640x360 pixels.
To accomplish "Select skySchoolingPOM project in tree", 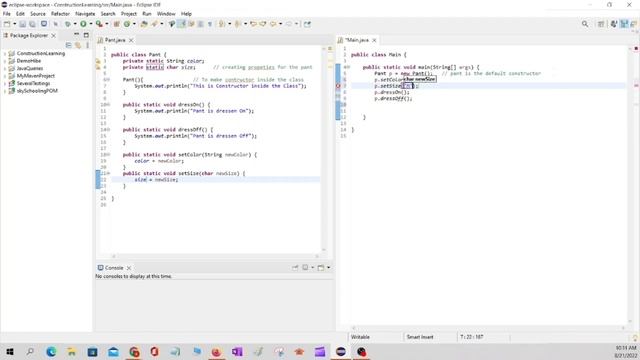I will pos(37,91).
